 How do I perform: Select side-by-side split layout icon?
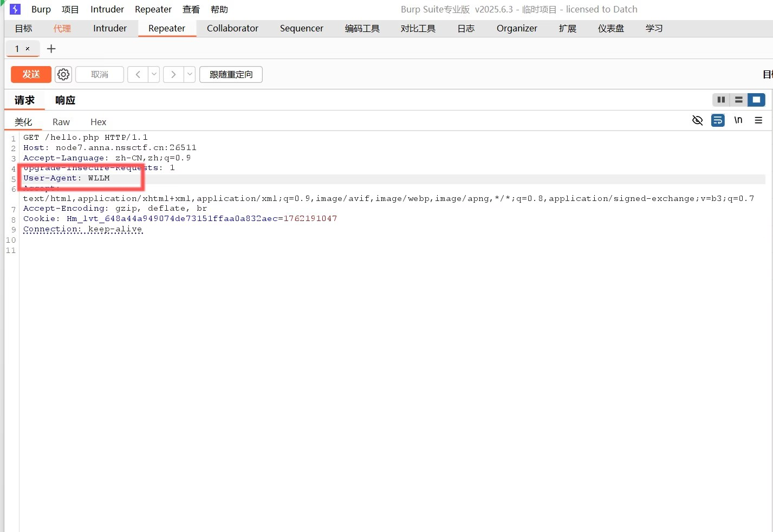click(x=721, y=100)
